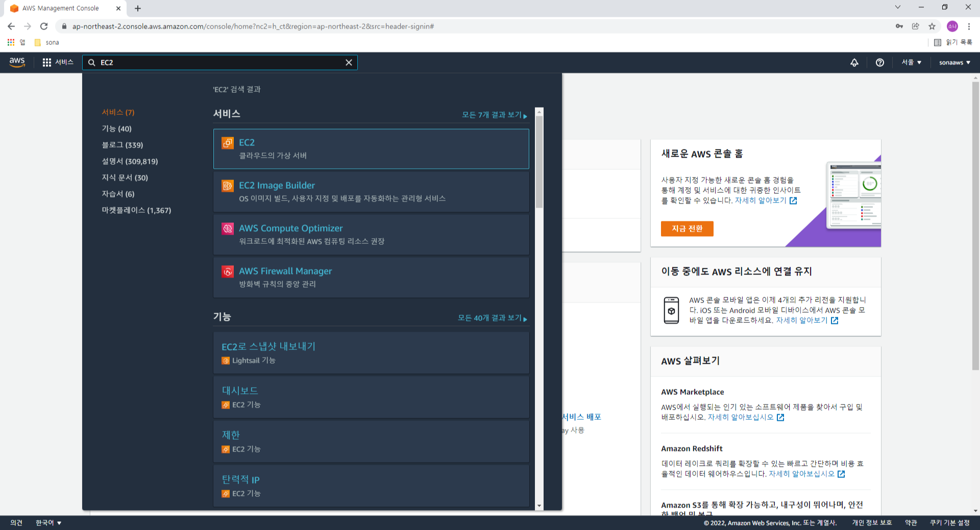This screenshot has width=980, height=530.
Task: Filter results by 블로그 (339)
Action: click(122, 145)
